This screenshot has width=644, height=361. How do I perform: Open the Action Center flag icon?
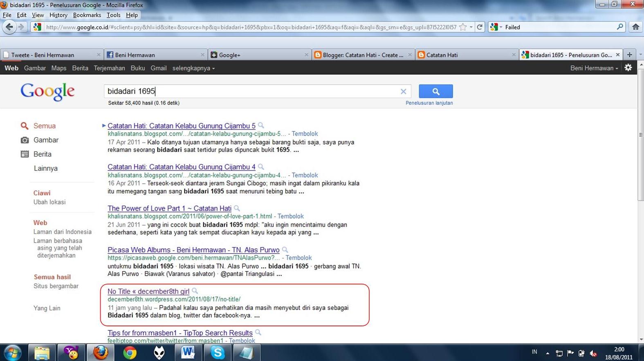tap(570, 353)
